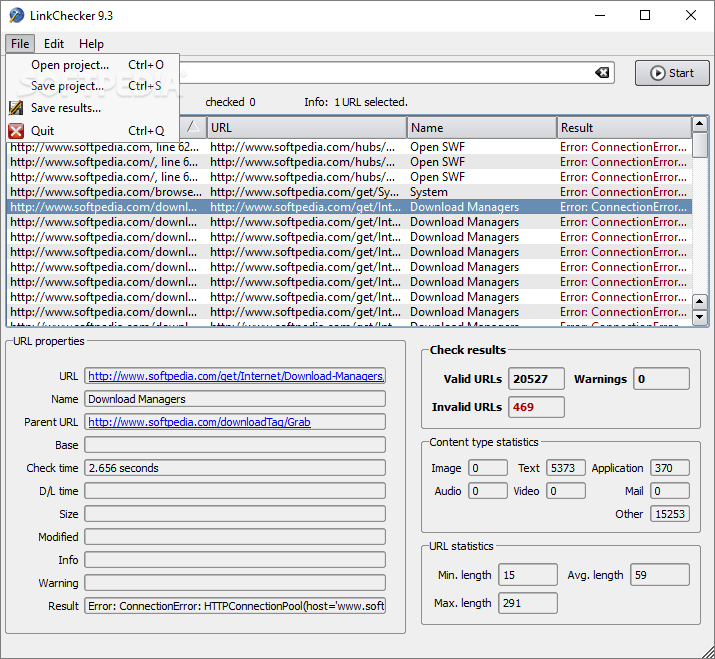The width and height of the screenshot is (715, 659).
Task: Click Application content count 370
Action: 670,468
